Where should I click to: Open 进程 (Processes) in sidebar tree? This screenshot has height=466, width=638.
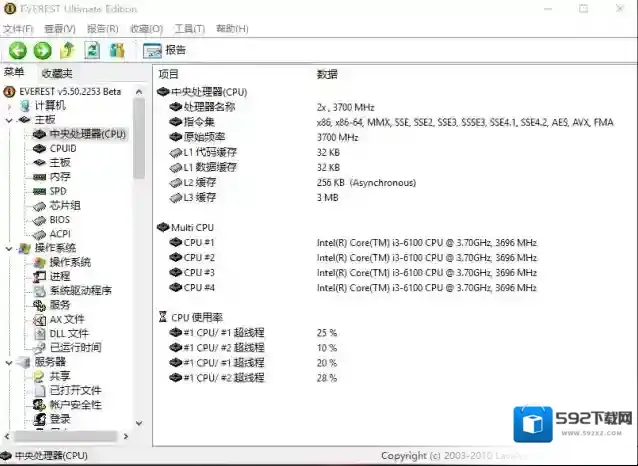tap(60, 276)
